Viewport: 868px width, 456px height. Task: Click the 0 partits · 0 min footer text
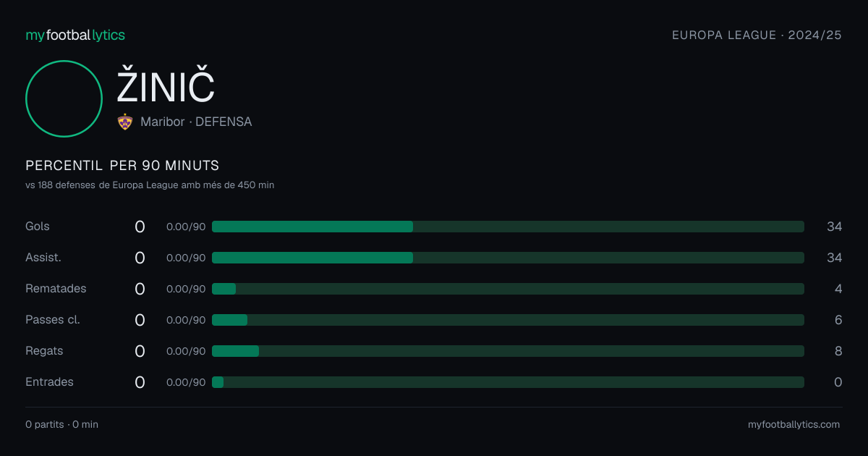[x=61, y=425]
